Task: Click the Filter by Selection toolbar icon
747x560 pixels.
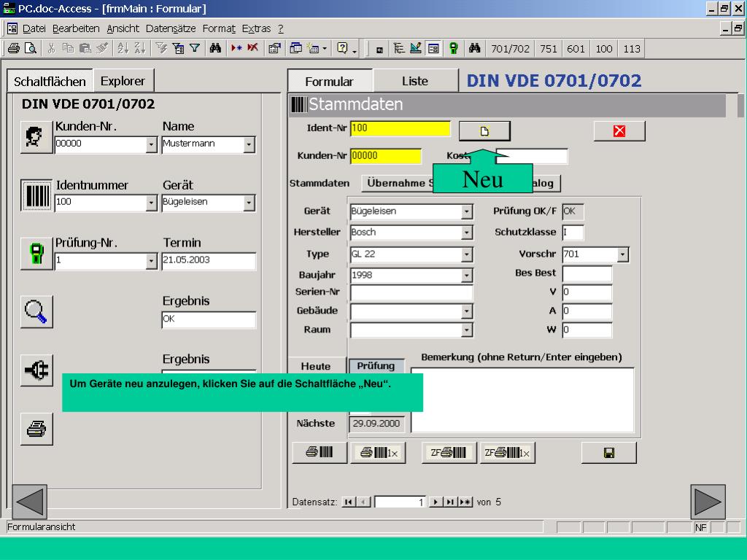Action: [x=161, y=48]
